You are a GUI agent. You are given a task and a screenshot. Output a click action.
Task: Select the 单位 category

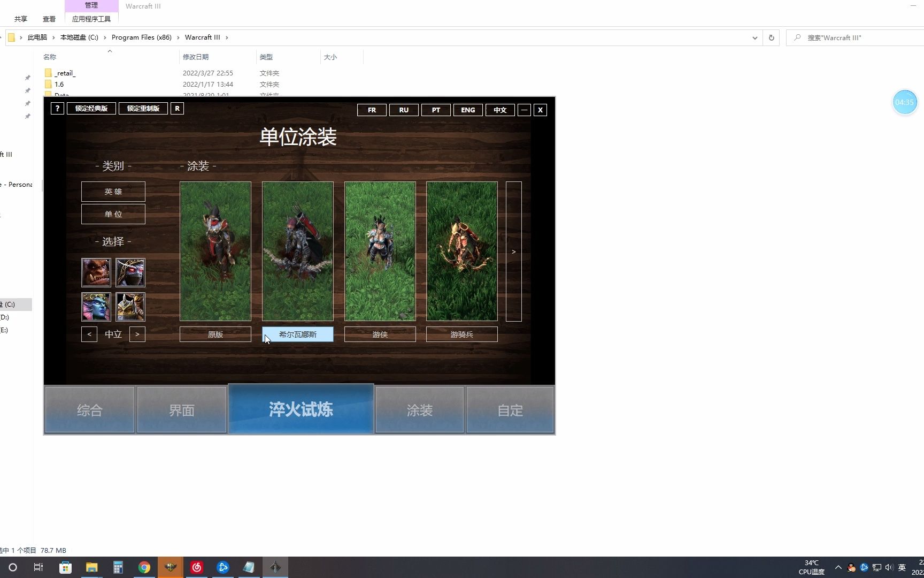pyautogui.click(x=113, y=214)
